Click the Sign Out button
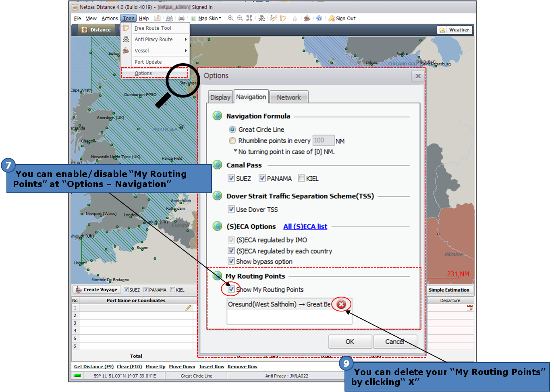Image resolution: width=554 pixels, height=392 pixels. 342,19
